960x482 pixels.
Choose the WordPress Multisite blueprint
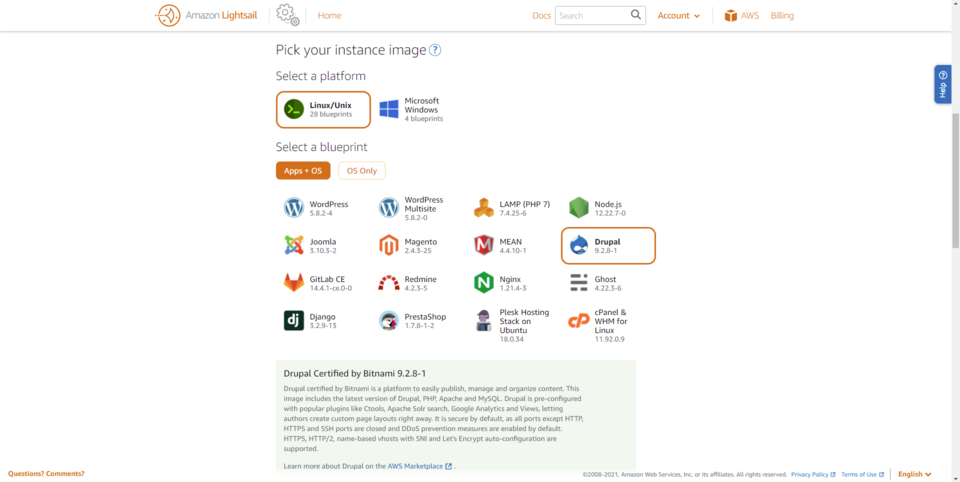pos(418,208)
